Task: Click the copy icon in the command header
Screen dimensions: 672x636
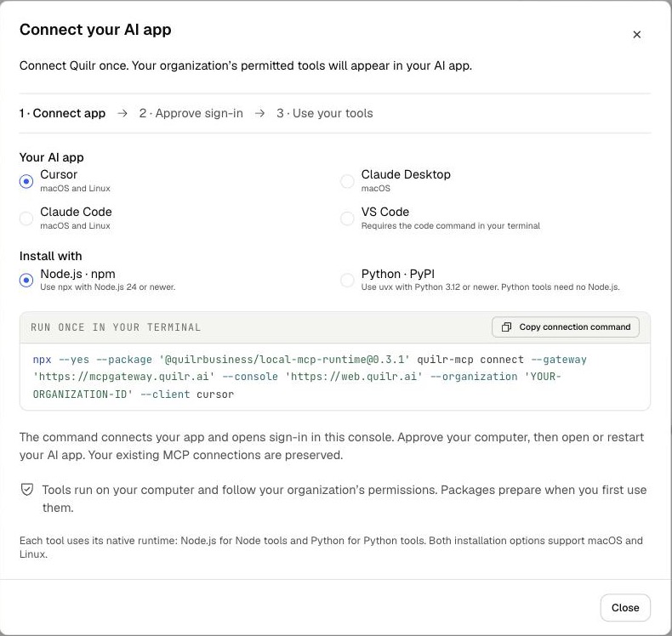Action: (506, 327)
